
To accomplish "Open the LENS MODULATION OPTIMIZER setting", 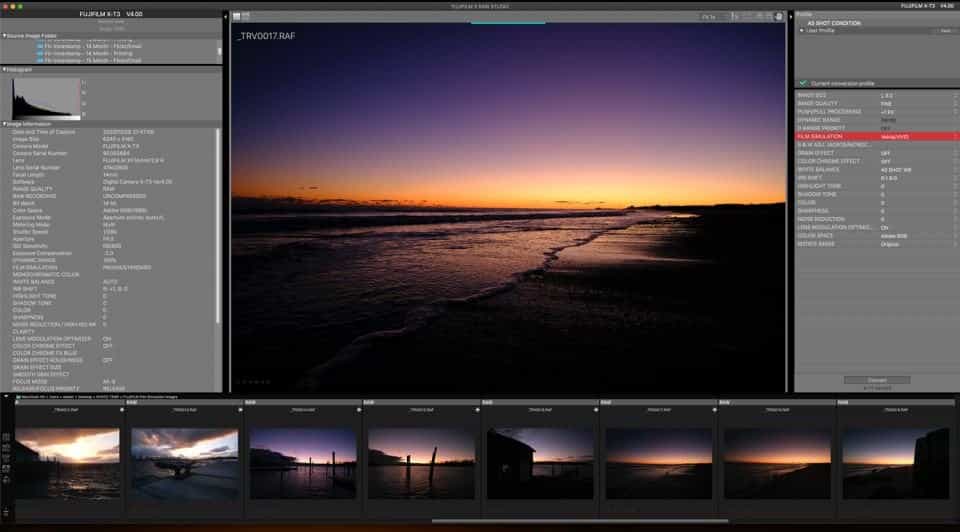I will tap(877, 227).
